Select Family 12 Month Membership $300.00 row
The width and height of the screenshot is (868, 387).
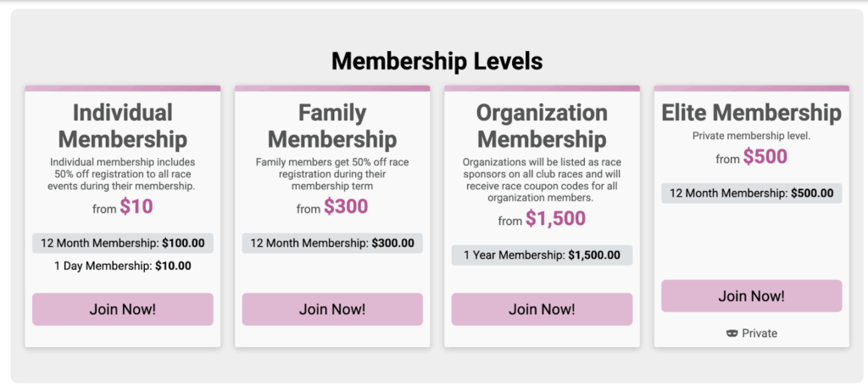point(332,243)
